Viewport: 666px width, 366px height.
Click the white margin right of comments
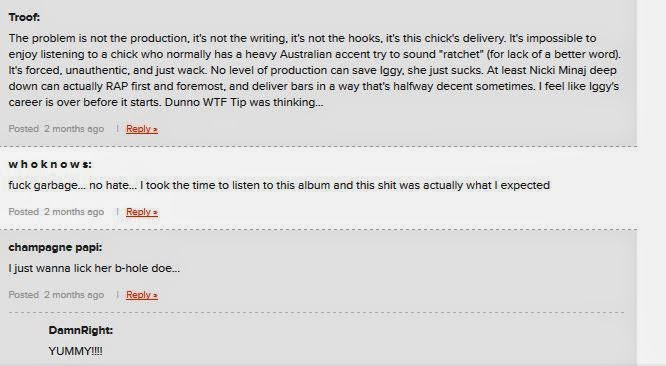(652, 183)
